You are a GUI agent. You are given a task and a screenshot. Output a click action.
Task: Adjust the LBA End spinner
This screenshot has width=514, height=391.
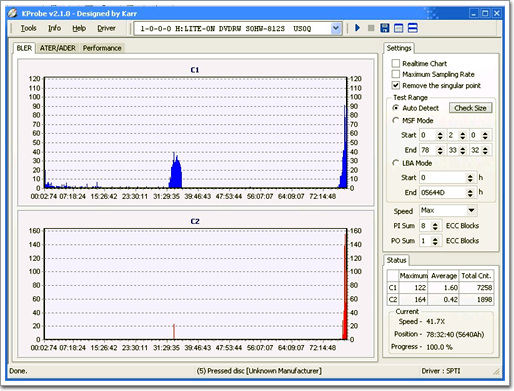470,193
